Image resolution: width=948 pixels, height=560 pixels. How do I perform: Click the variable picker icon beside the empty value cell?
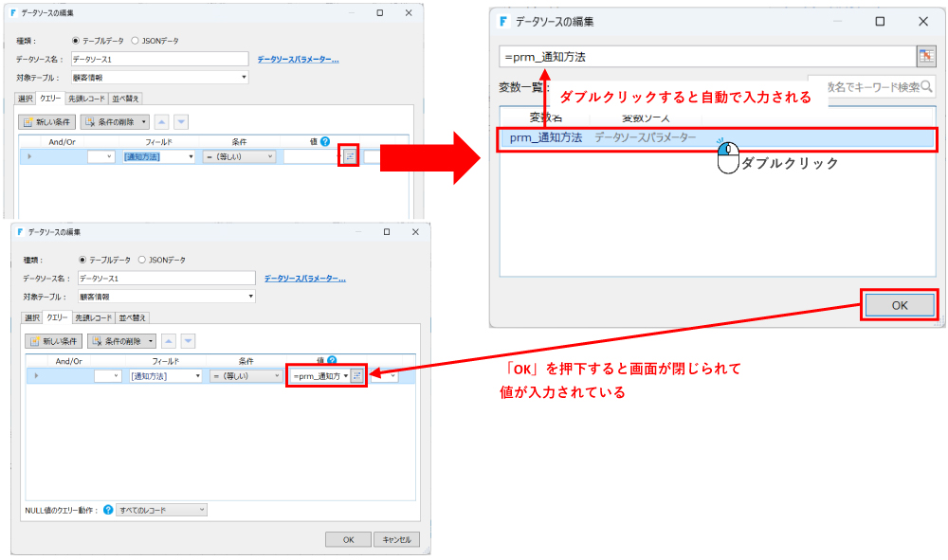(x=349, y=156)
